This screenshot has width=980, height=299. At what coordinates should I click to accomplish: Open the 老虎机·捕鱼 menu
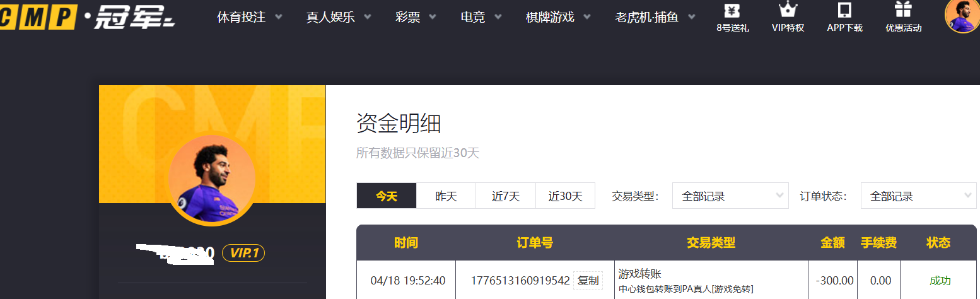coord(646,18)
